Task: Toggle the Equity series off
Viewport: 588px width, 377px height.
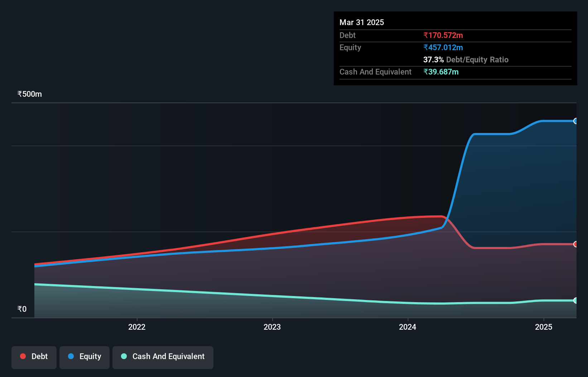Action: (84, 357)
